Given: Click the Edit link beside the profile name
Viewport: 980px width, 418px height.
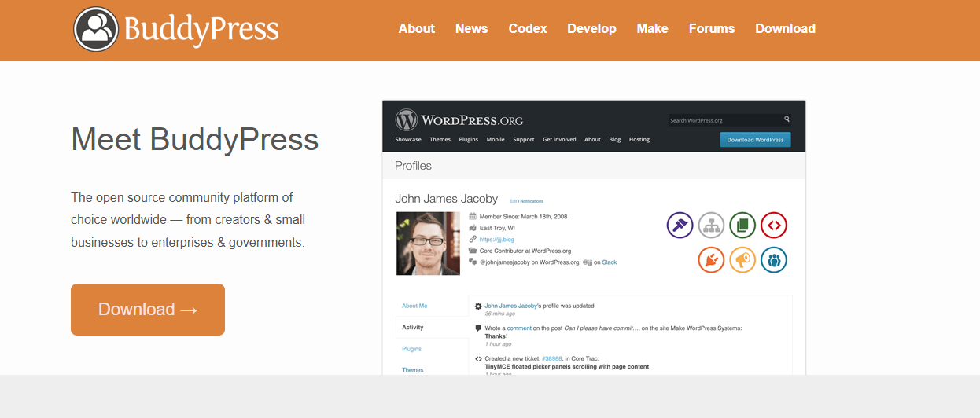Looking at the screenshot, I should tap(513, 201).
